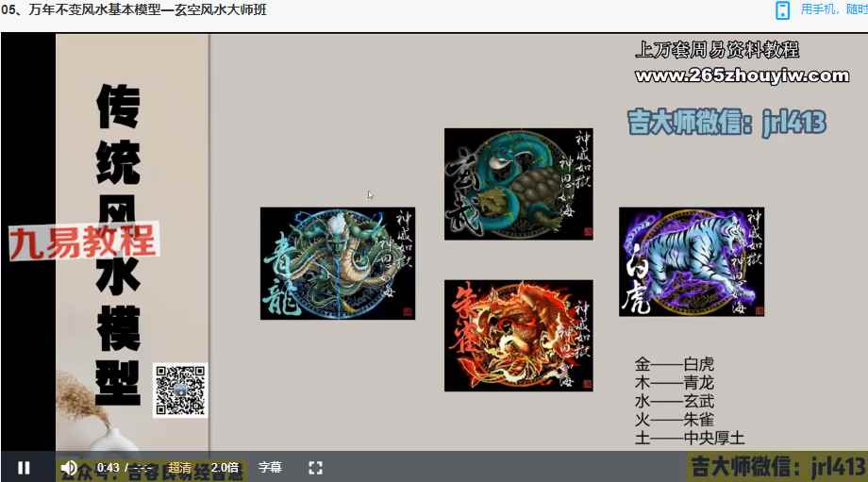Click the text 土——中央厚土
The height and width of the screenshot is (482, 868).
click(690, 437)
